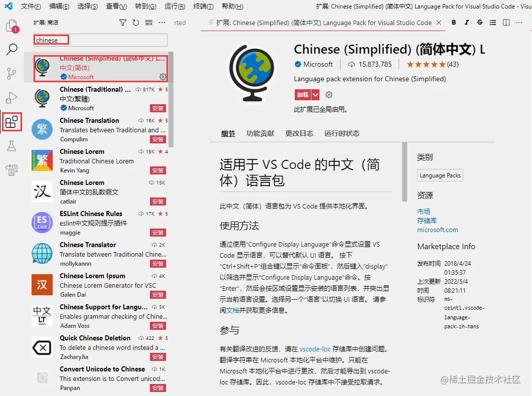Open the Run and Debug view

12,98
